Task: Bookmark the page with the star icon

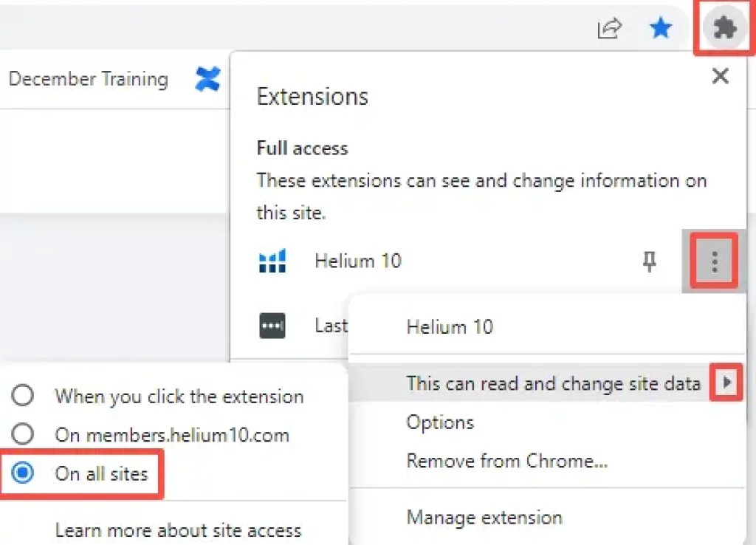Action: pos(661,29)
